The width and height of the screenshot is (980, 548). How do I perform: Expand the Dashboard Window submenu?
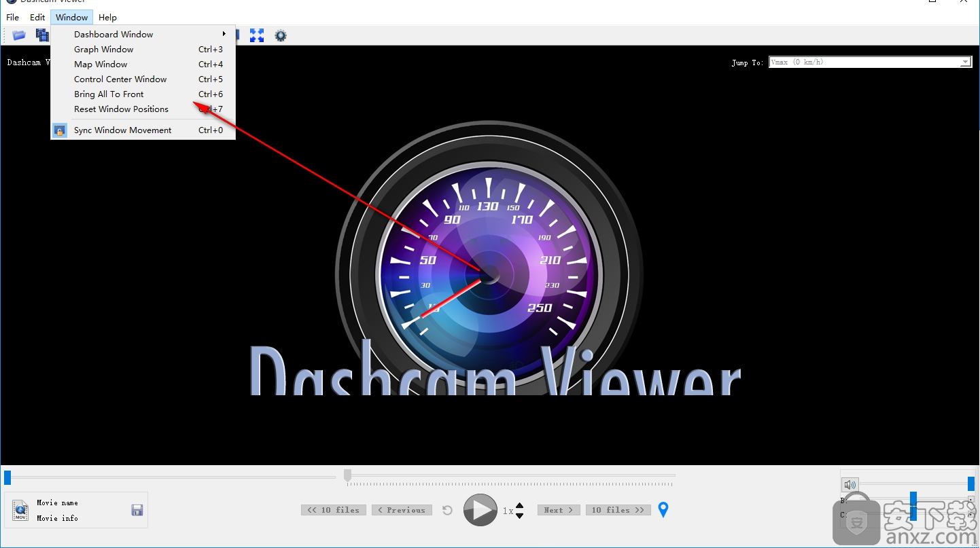[x=143, y=34]
